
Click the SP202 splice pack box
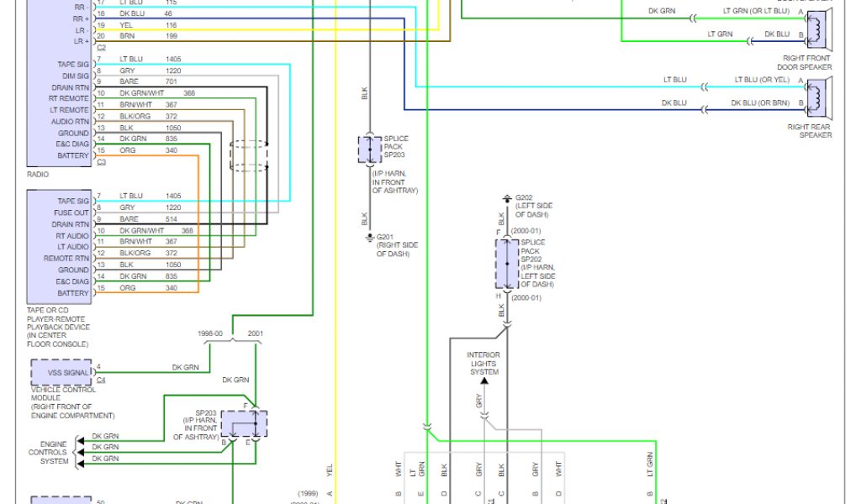point(507,264)
